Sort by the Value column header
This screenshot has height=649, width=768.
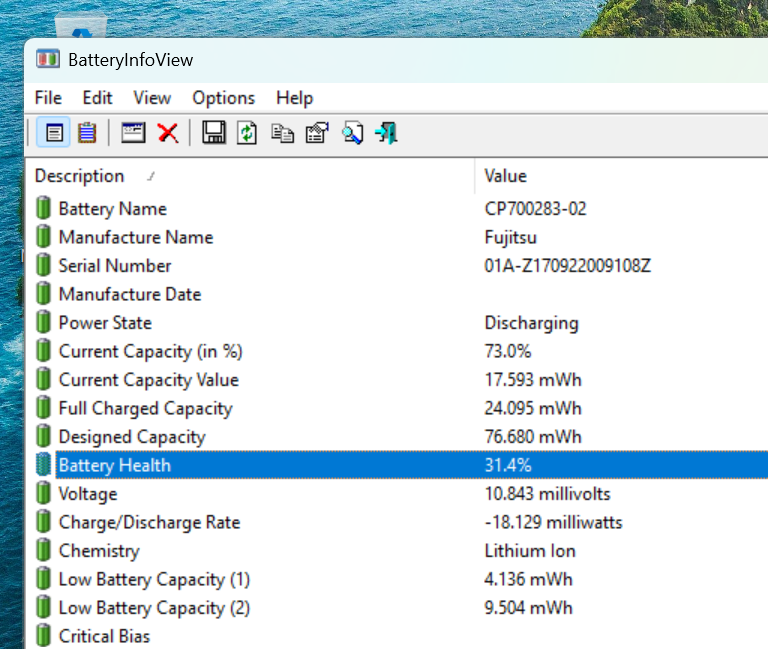coord(505,176)
